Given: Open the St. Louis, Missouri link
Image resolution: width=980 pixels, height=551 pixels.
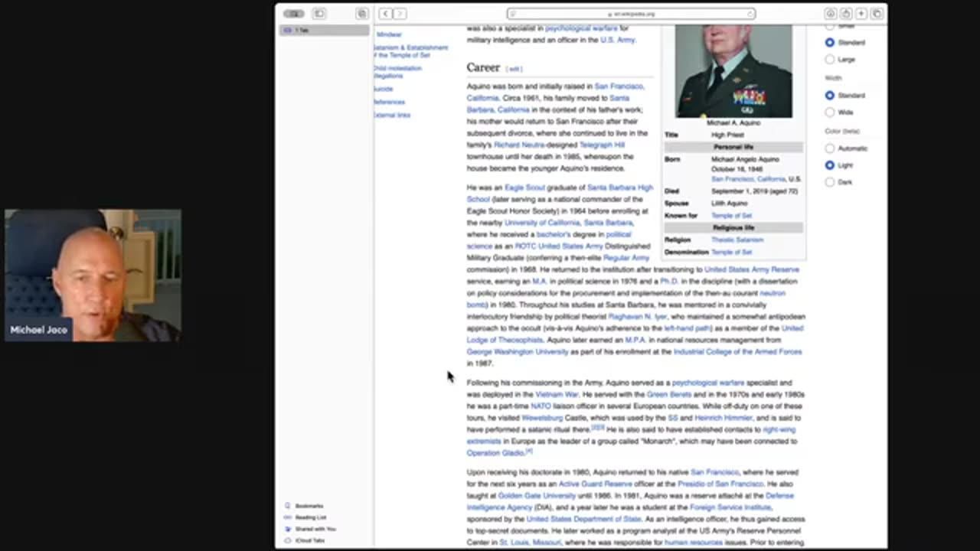Looking at the screenshot, I should coord(530,543).
